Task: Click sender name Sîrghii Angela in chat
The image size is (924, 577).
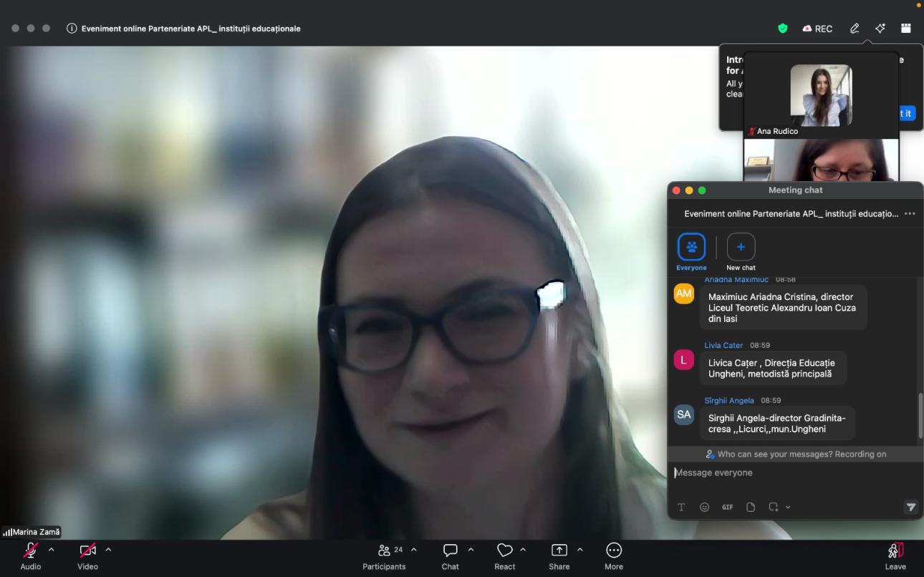Action: (729, 401)
